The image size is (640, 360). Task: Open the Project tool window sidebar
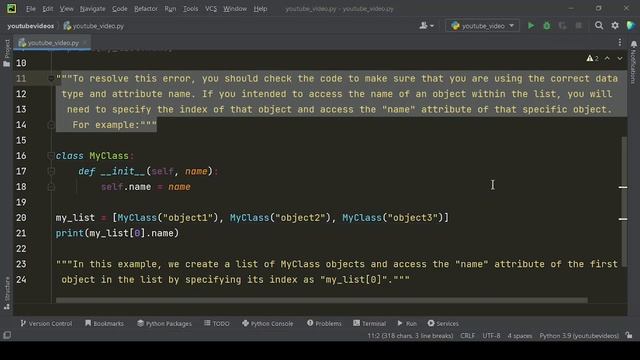(7, 53)
